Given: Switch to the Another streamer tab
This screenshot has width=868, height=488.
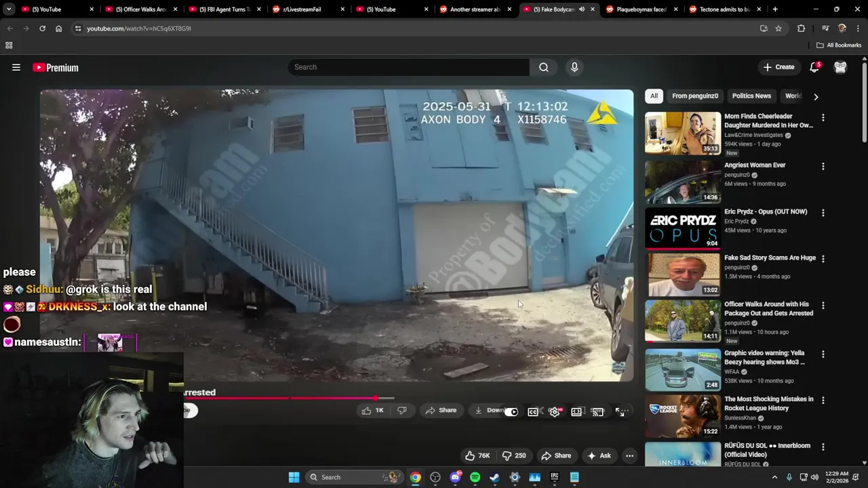Looking at the screenshot, I should [x=475, y=9].
